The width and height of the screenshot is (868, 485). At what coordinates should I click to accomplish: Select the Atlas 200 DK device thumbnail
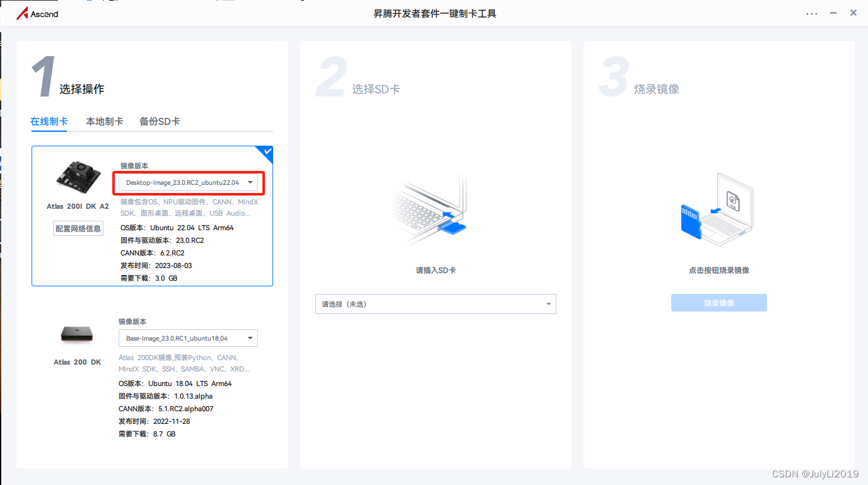(x=77, y=334)
